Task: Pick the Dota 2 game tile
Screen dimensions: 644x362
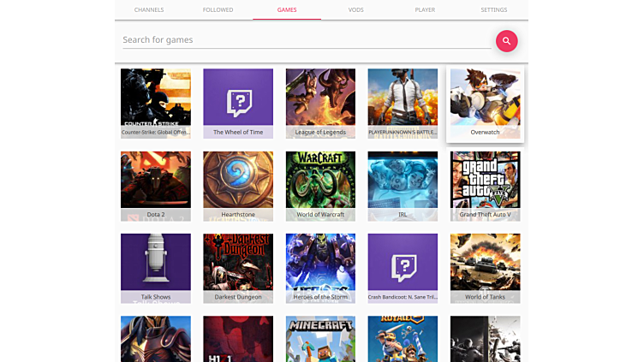Action: point(156,185)
